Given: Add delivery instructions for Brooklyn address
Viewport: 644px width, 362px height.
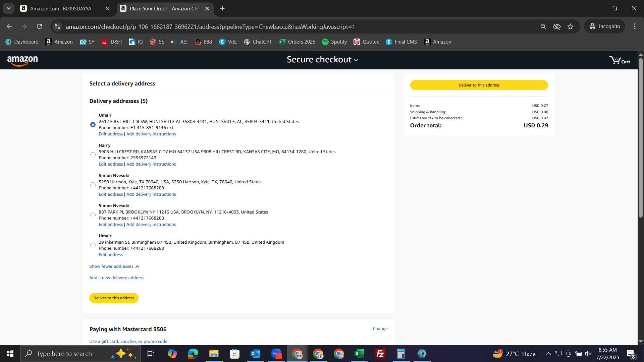Looking at the screenshot, I should 151,225.
